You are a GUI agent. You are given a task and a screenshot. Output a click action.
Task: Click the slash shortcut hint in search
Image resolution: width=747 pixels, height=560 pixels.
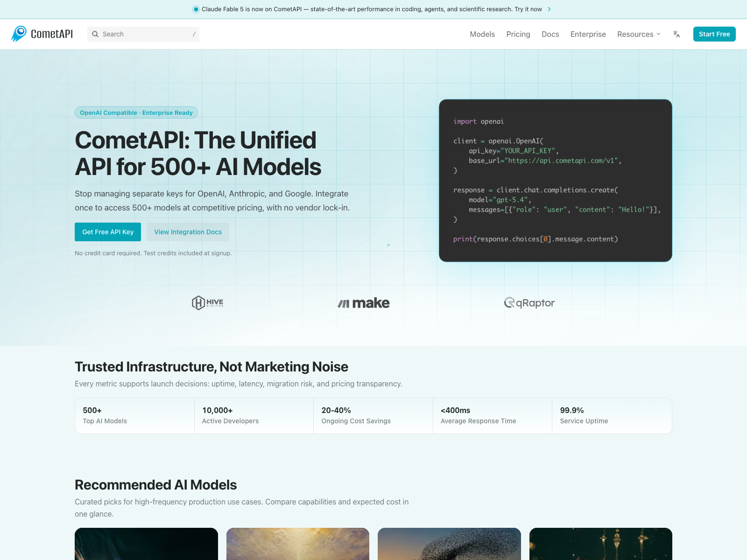[194, 34]
